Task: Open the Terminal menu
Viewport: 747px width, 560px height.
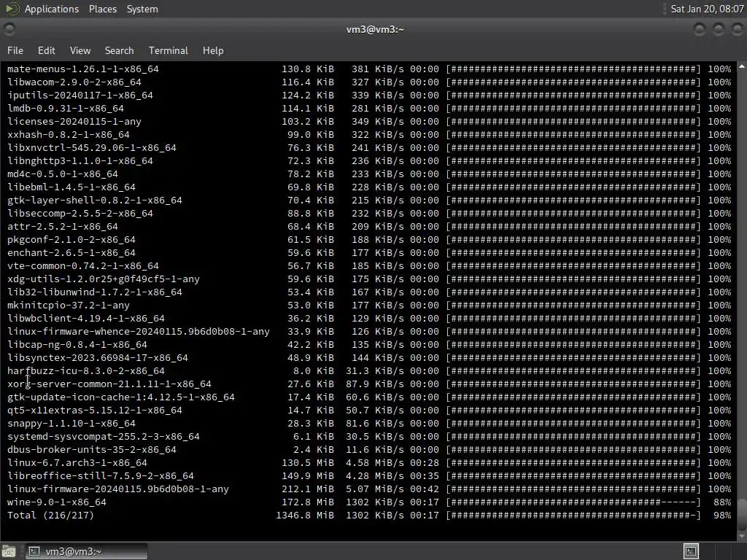Action: pyautogui.click(x=169, y=50)
